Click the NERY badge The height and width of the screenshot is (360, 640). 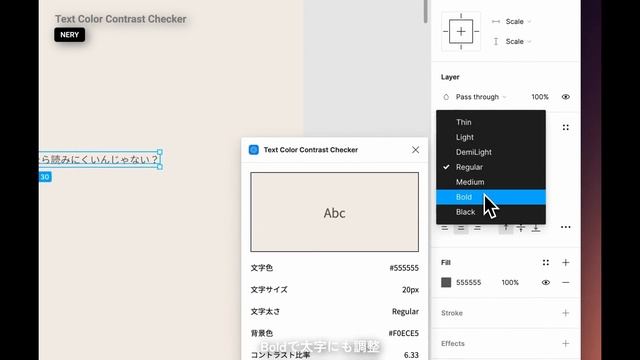point(69,35)
